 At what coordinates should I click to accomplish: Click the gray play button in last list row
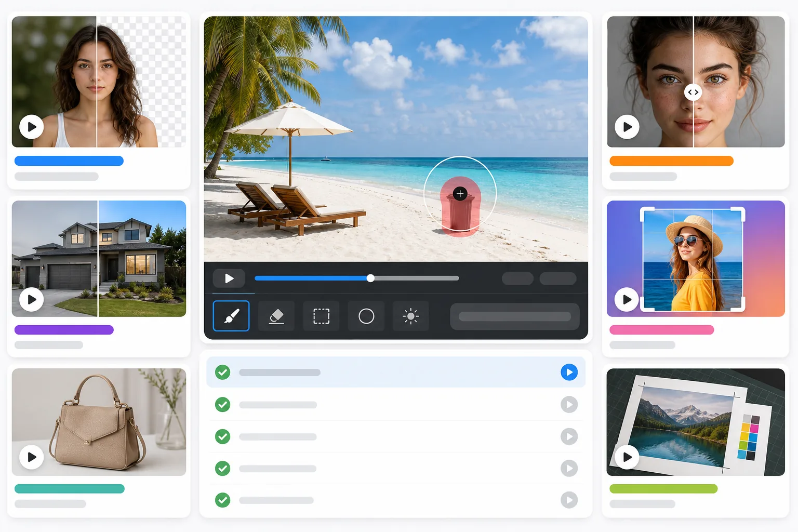pyautogui.click(x=569, y=500)
